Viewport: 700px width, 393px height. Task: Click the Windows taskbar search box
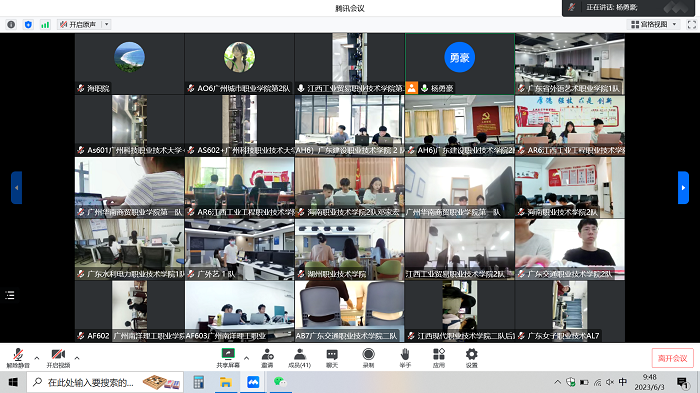point(105,382)
